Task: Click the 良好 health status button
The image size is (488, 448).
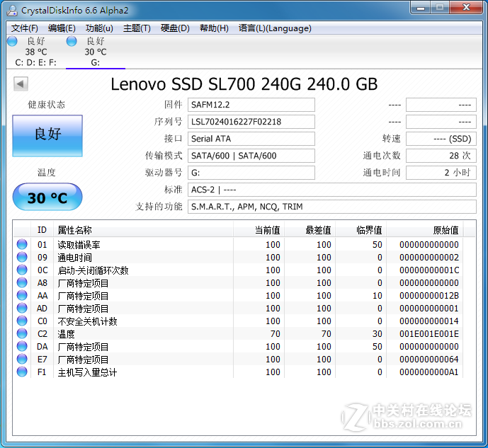Action: [x=47, y=136]
